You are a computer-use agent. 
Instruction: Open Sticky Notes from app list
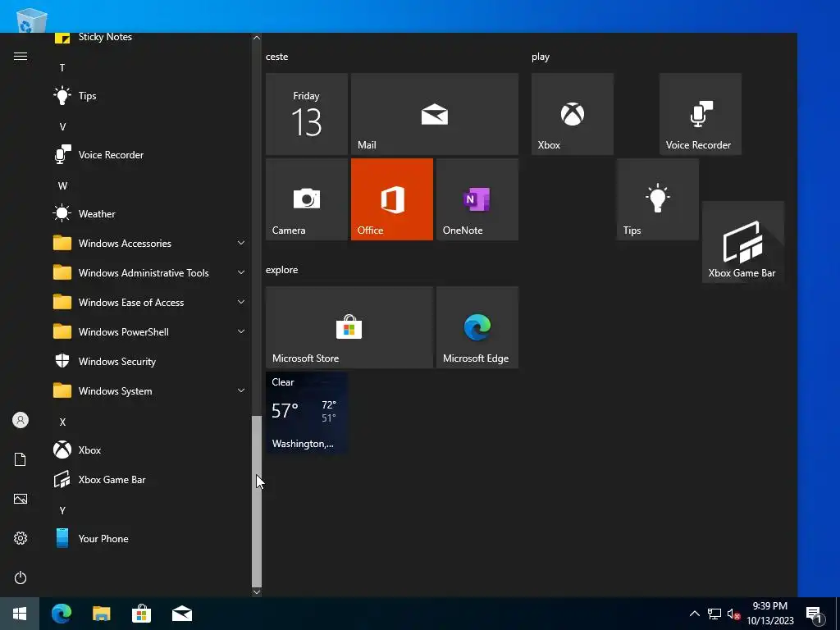(x=150, y=38)
